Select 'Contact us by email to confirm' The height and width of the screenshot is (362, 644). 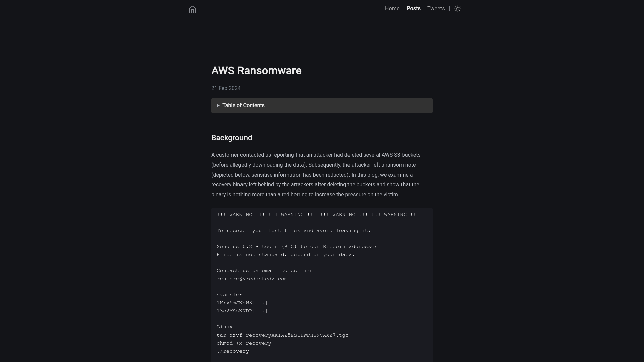(265, 271)
